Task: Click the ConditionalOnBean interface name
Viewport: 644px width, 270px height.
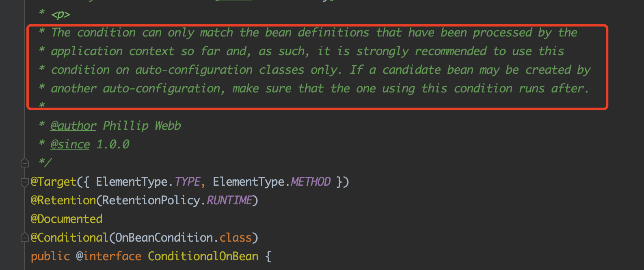Action: 203,256
